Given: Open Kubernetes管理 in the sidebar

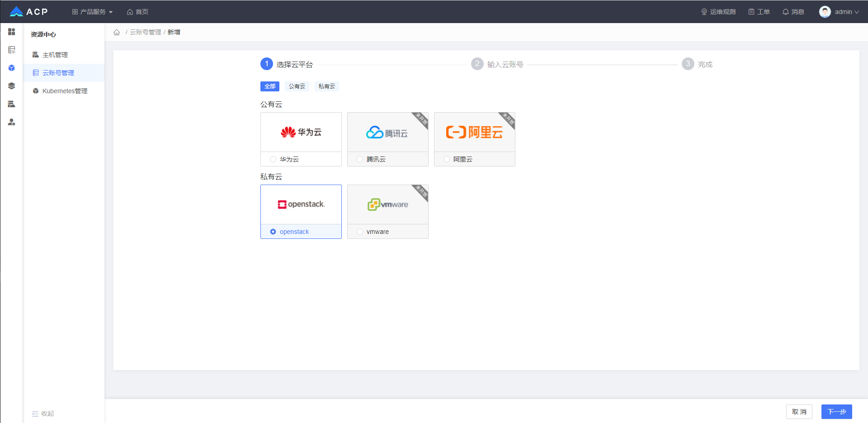Looking at the screenshot, I should 64,91.
